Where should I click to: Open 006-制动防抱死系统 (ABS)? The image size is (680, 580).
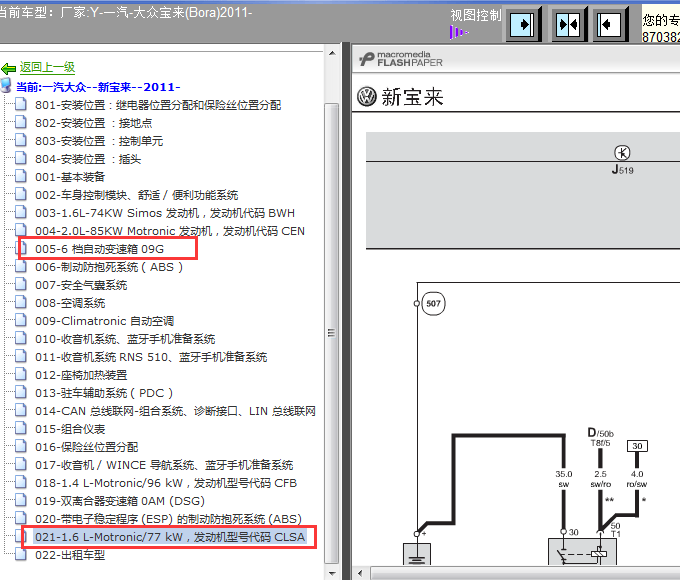[109, 267]
